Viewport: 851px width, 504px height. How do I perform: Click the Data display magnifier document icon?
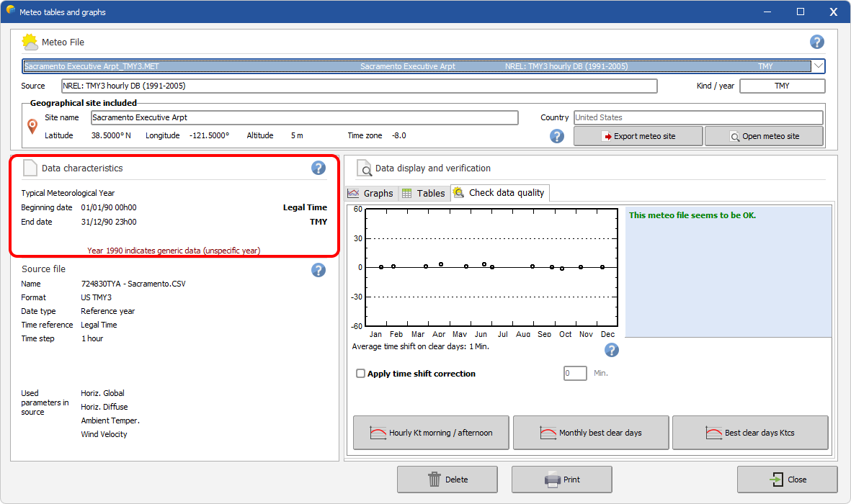coord(364,168)
